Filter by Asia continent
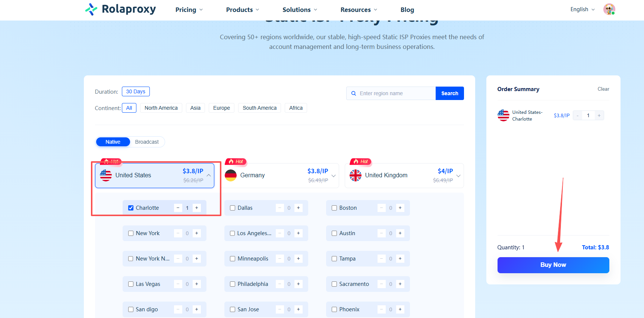644x318 pixels. click(x=195, y=108)
